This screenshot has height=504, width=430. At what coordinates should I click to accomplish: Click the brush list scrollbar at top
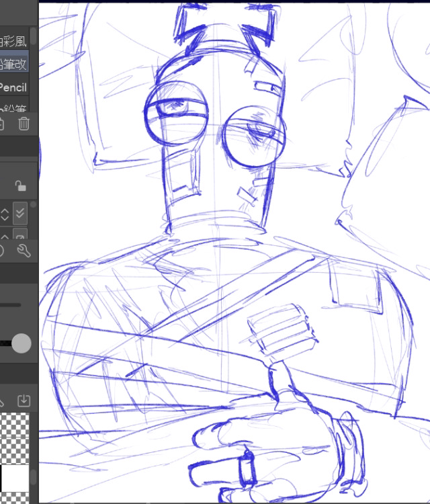(34, 36)
